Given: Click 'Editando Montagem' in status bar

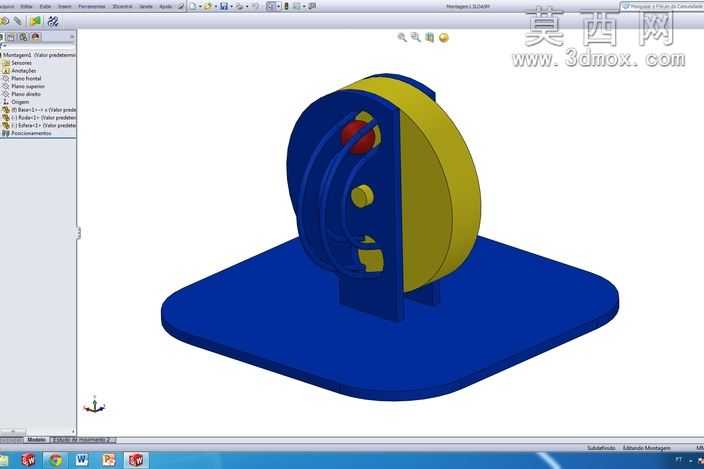Looking at the screenshot, I should (647, 448).
